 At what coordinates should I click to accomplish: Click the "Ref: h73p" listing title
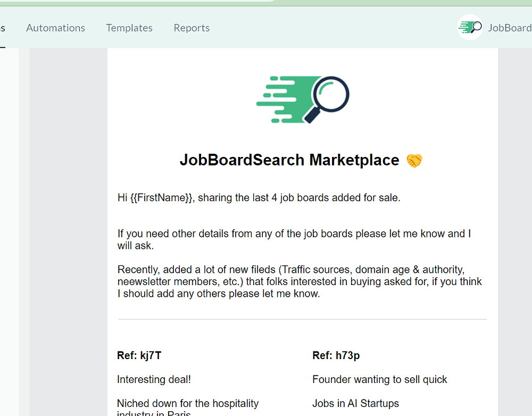point(336,356)
